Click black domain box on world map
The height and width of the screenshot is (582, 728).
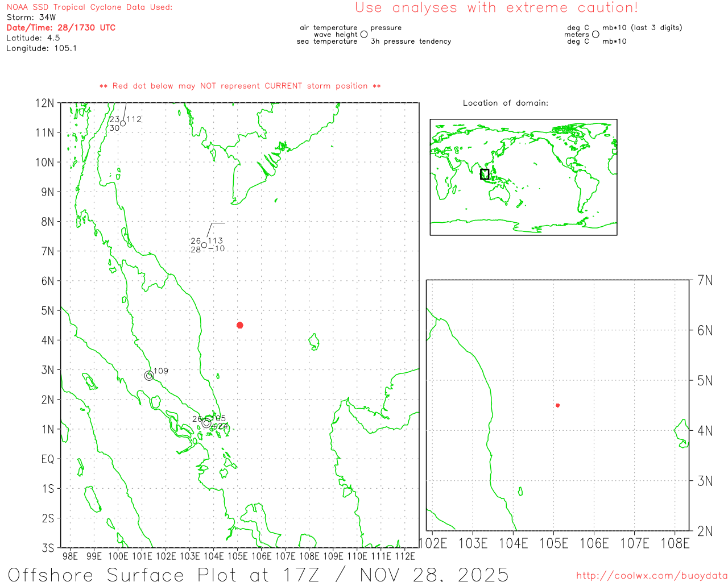485,174
